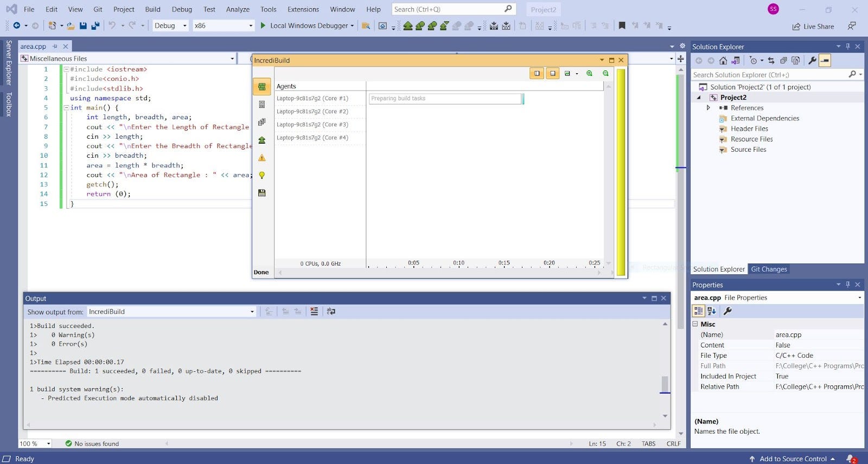Screen dimensions: 868x464
Task: Click the No issues found indicator
Action: (92, 443)
